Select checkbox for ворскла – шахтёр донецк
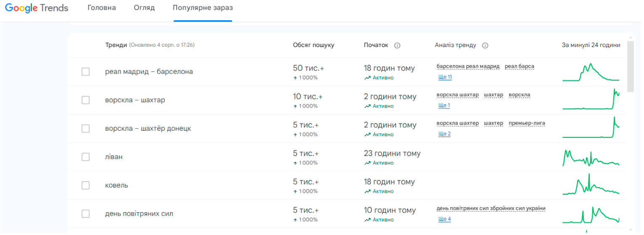 point(86,129)
